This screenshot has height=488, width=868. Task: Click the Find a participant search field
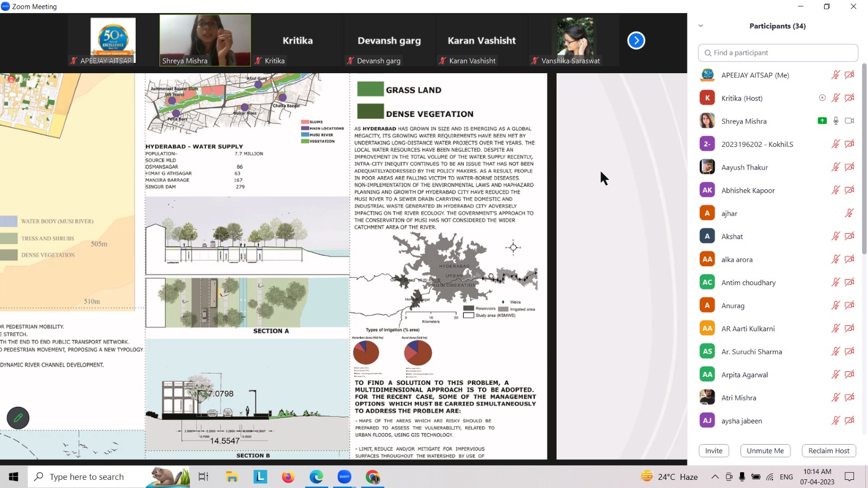click(778, 53)
